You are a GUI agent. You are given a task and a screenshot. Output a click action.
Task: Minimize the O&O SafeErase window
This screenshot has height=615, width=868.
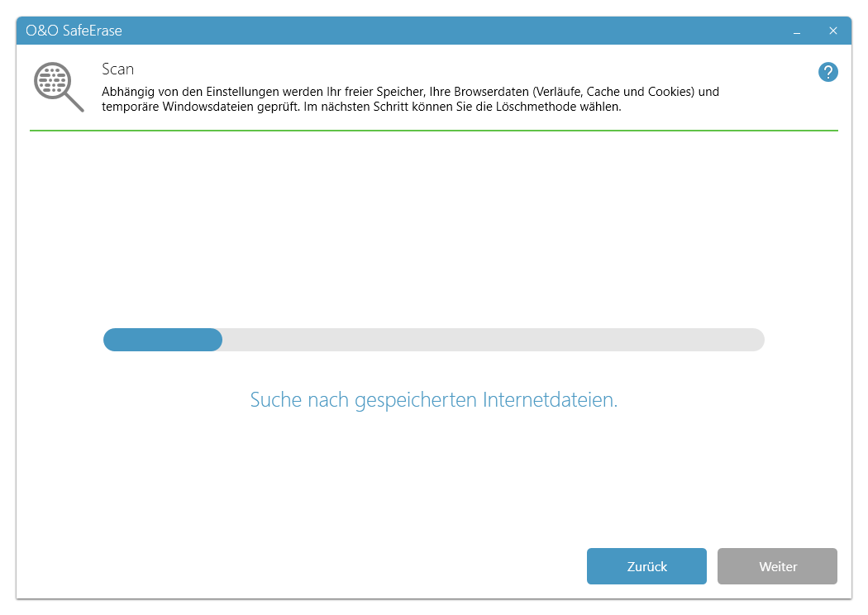(x=797, y=31)
